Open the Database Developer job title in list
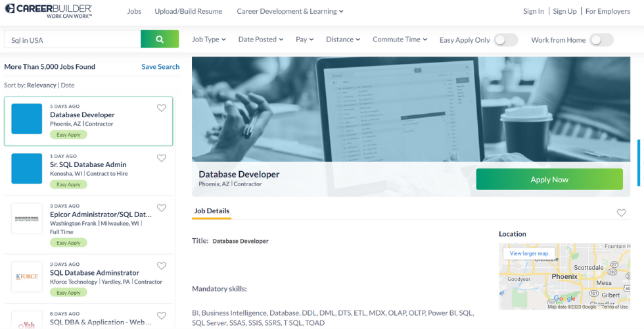 click(x=82, y=114)
